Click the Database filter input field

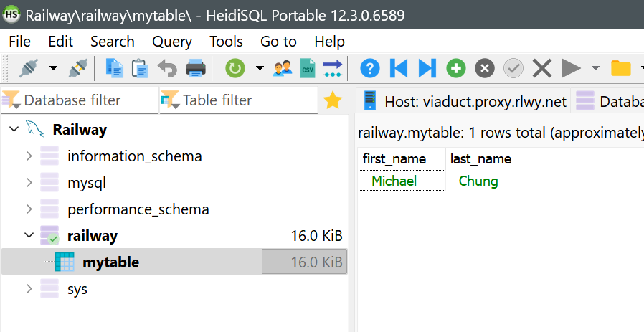click(80, 100)
